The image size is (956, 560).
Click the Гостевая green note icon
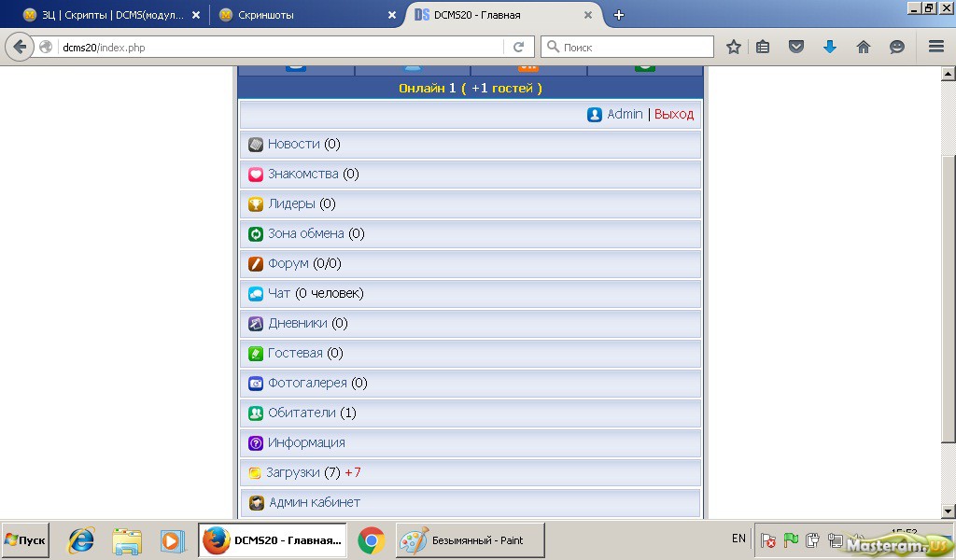click(x=256, y=354)
